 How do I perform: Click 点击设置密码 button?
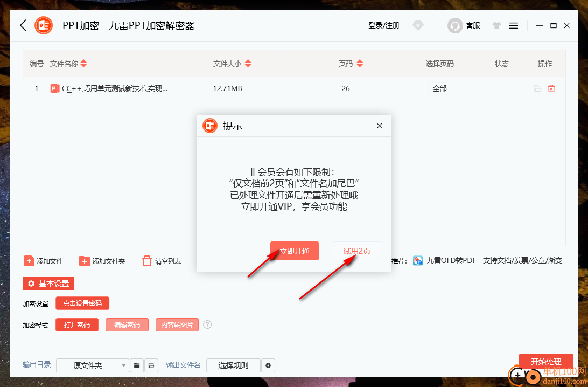82,303
